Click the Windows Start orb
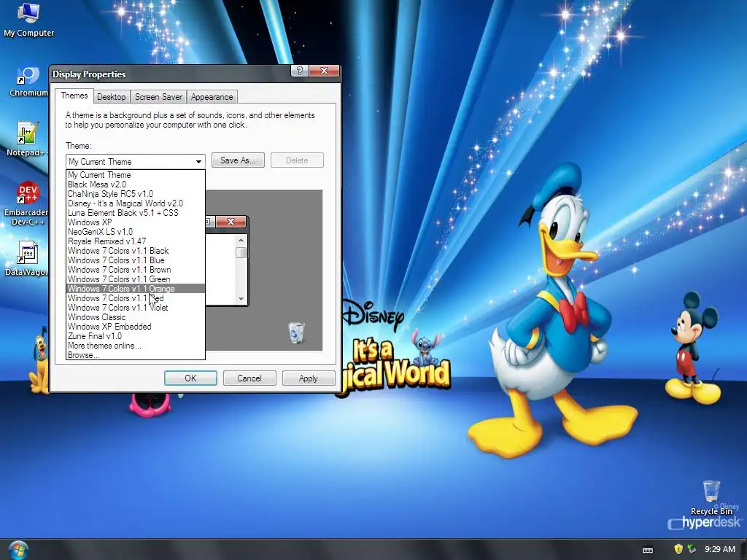 click(x=18, y=550)
